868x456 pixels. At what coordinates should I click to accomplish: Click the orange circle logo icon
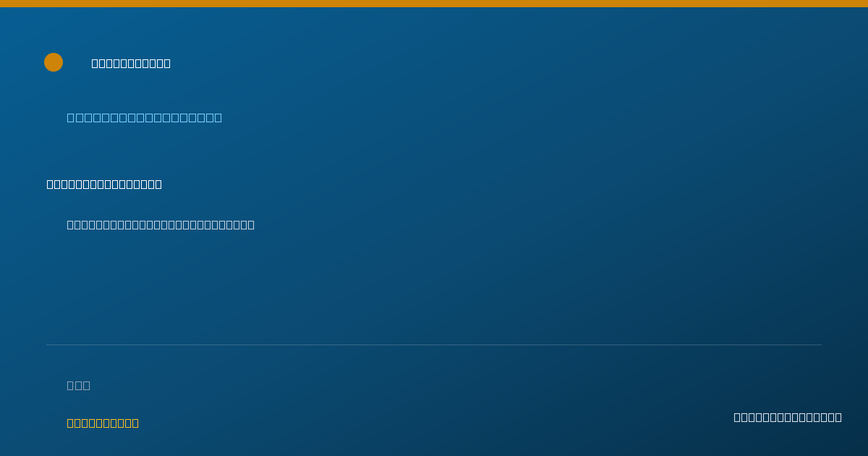click(54, 62)
